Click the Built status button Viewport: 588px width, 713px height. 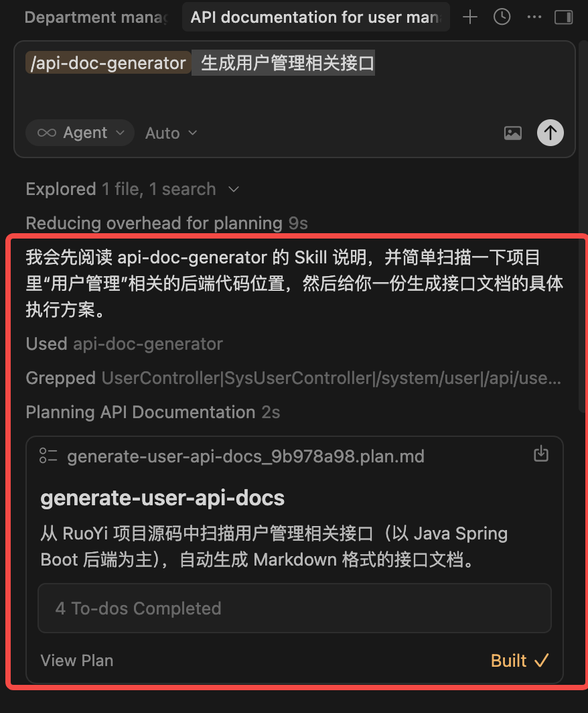pyautogui.click(x=520, y=660)
